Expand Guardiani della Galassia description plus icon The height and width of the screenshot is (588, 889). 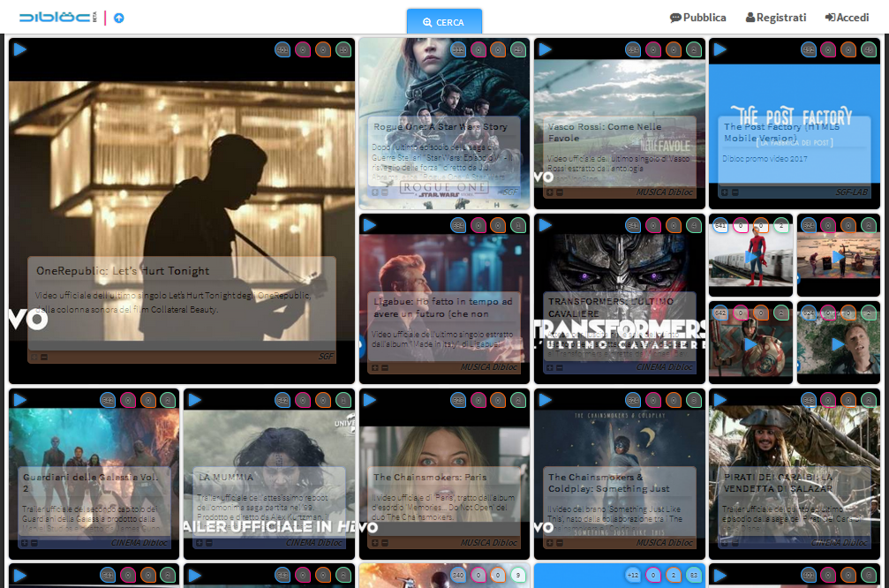click(x=25, y=543)
